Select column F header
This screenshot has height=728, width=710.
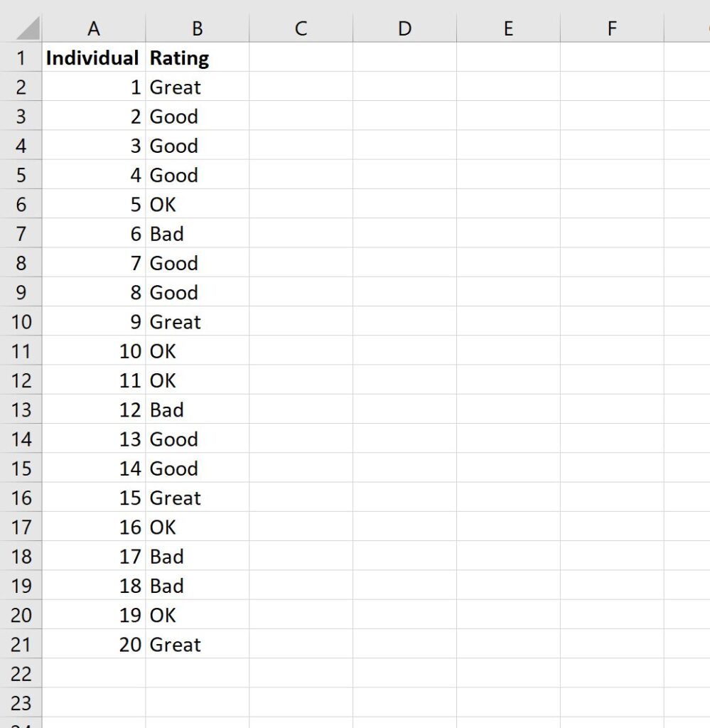(611, 28)
